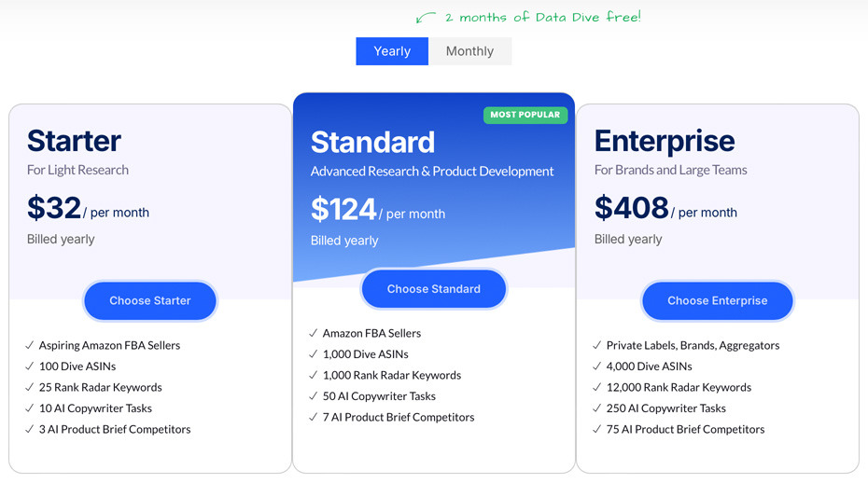Screen dimensions: 868x484
Task: Click '3 AI Product Brief Competitors' feature
Action: 115,429
